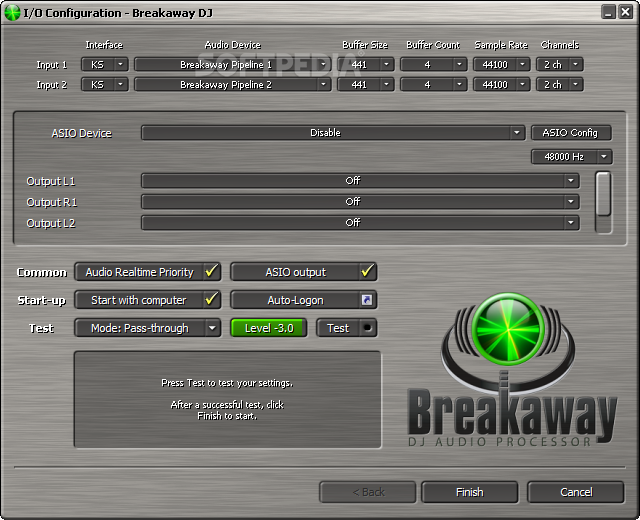Viewport: 640px width, 520px height.
Task: Click the 'Press Test to test your settings.' text
Action: point(227,383)
